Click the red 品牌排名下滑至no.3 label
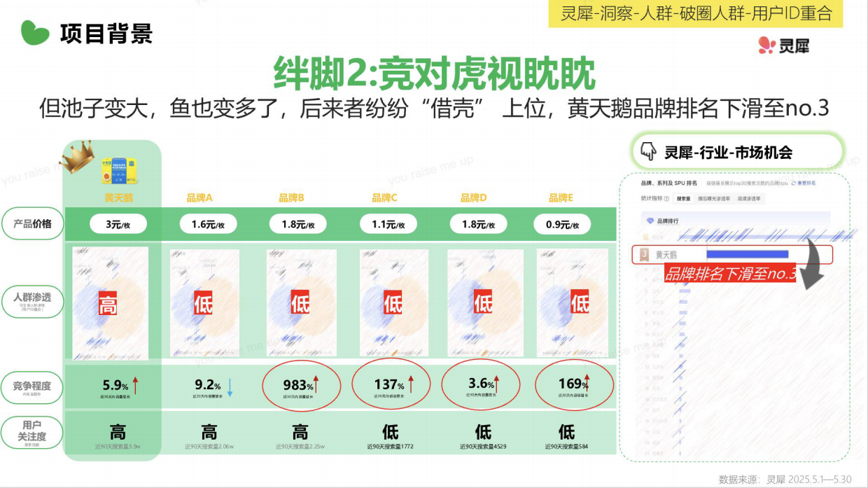This screenshot has width=868, height=488. pyautogui.click(x=731, y=274)
